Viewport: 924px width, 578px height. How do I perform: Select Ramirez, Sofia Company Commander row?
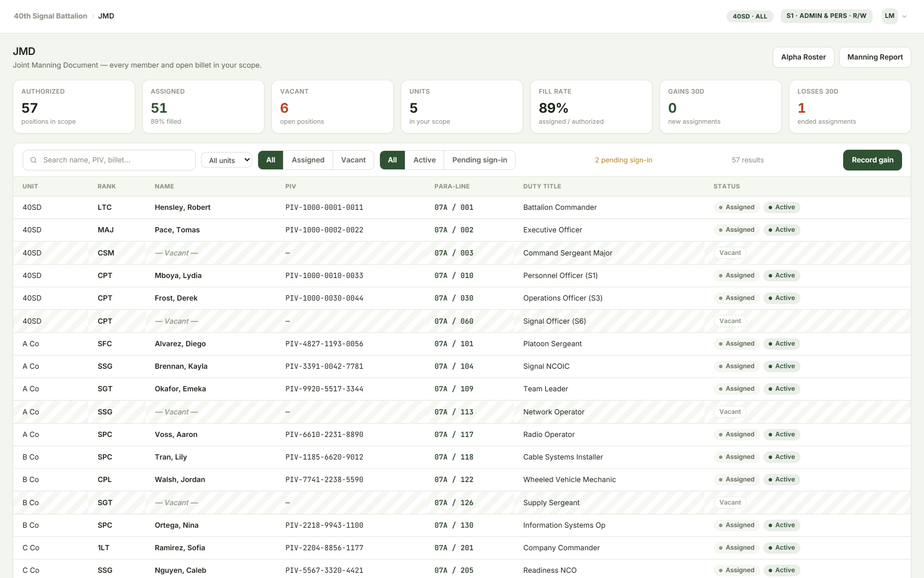(x=462, y=548)
